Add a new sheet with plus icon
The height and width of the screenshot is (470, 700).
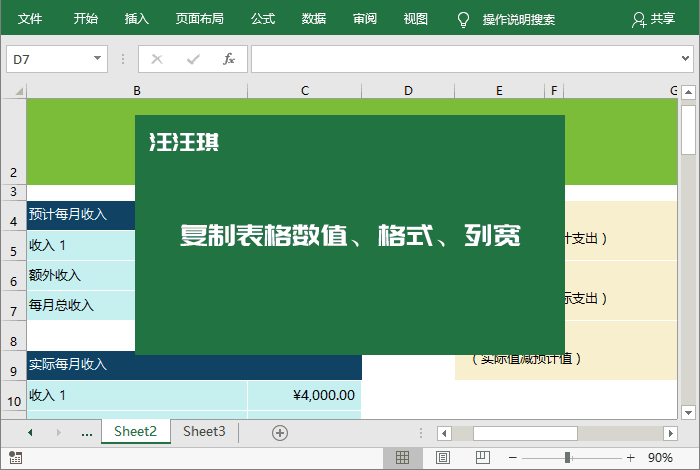click(x=280, y=433)
